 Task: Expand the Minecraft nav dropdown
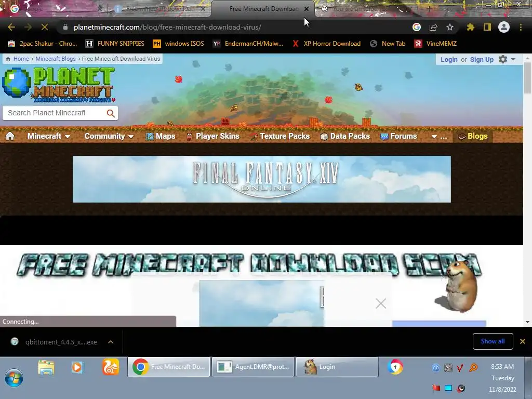coord(49,136)
